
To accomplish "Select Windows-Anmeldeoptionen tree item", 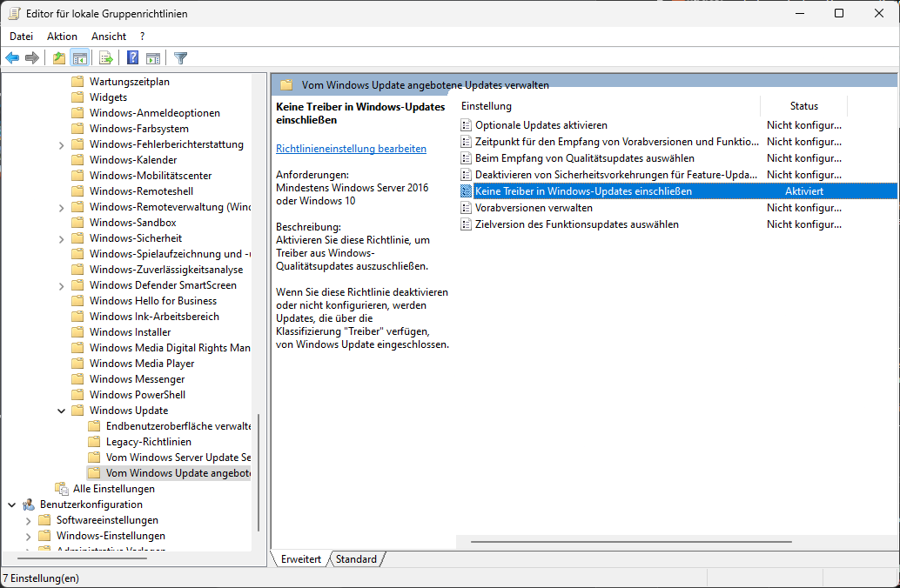I will tap(155, 113).
